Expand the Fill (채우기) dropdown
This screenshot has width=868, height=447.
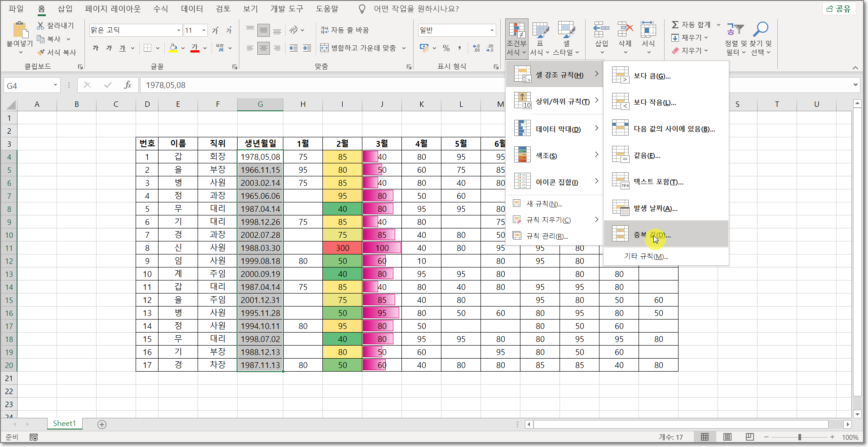[706, 38]
